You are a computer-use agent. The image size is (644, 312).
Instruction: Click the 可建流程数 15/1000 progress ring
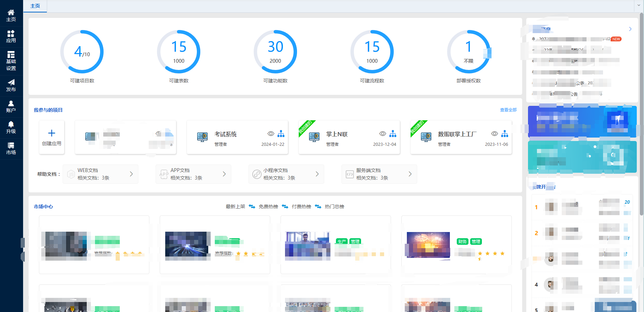coord(372,52)
